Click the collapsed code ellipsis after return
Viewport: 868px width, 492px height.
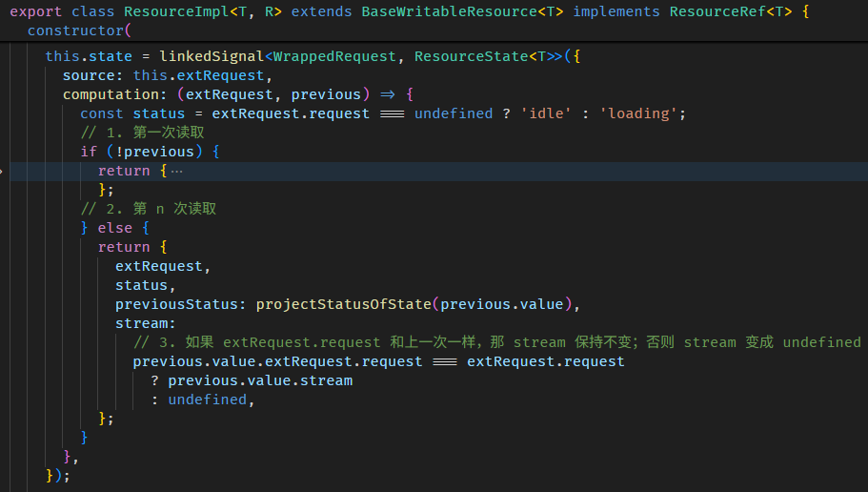pyautogui.click(x=175, y=171)
